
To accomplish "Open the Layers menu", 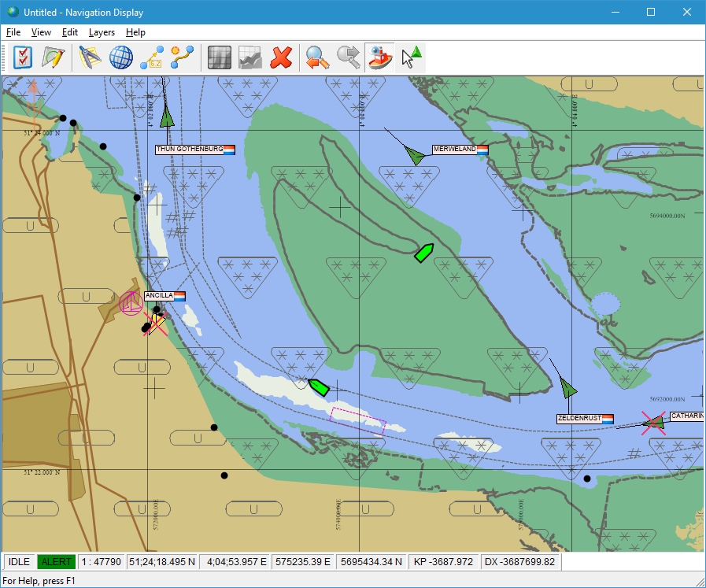I will [102, 32].
